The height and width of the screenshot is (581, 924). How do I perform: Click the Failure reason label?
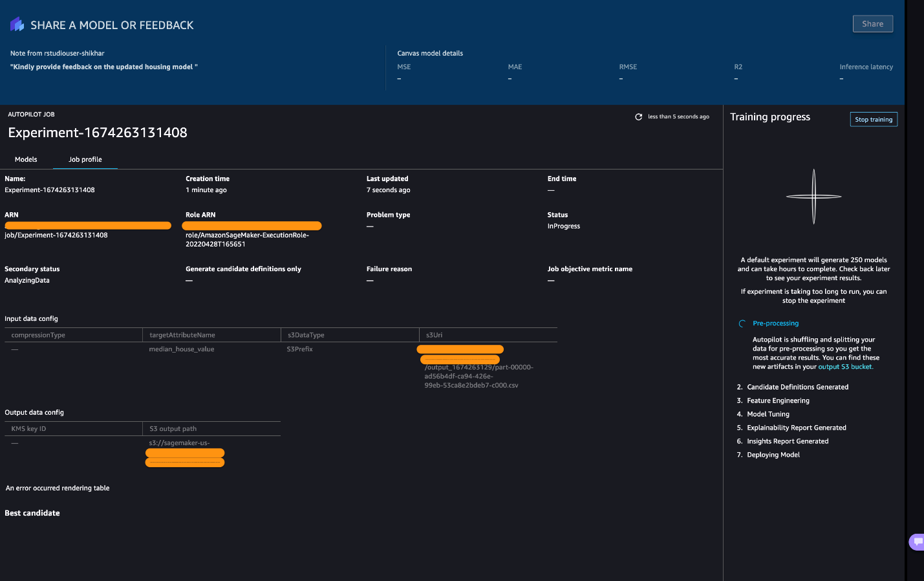point(389,269)
